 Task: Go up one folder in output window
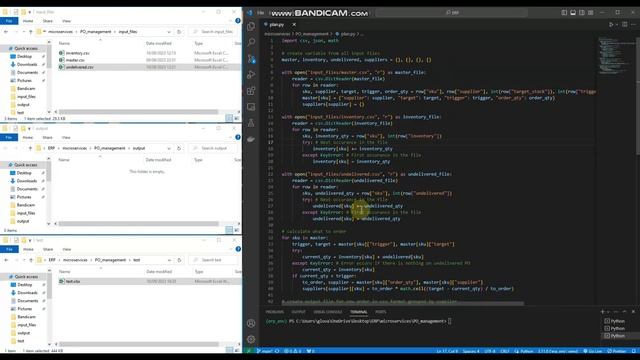[x=30, y=148]
